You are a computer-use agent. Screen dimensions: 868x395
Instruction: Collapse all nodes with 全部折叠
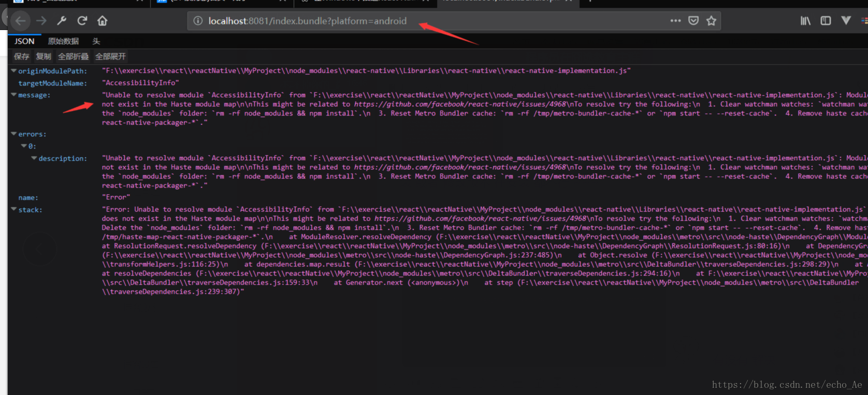coord(73,56)
